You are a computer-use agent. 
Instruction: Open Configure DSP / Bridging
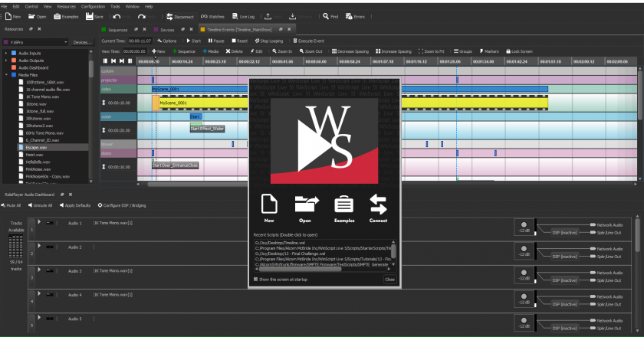122,205
